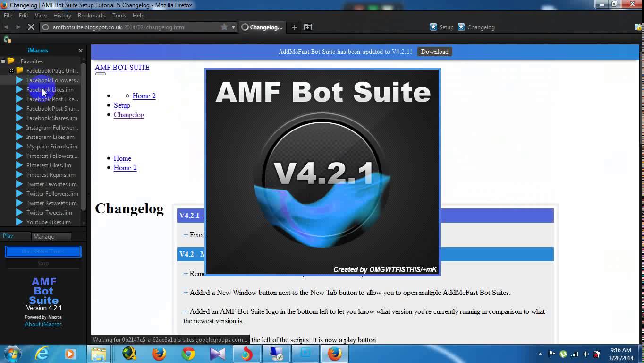
Task: Collapse the Favorites folder tree
Action: click(3, 61)
